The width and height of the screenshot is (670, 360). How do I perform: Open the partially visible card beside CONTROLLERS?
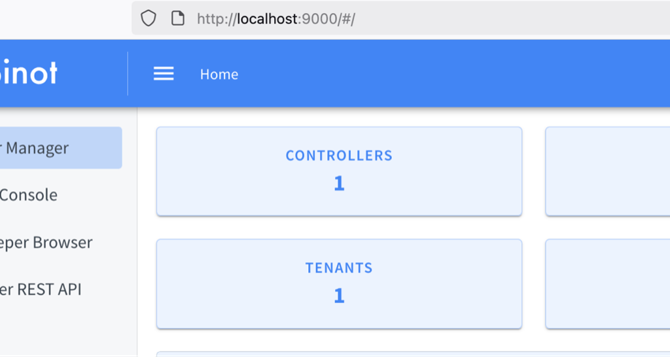click(608, 171)
